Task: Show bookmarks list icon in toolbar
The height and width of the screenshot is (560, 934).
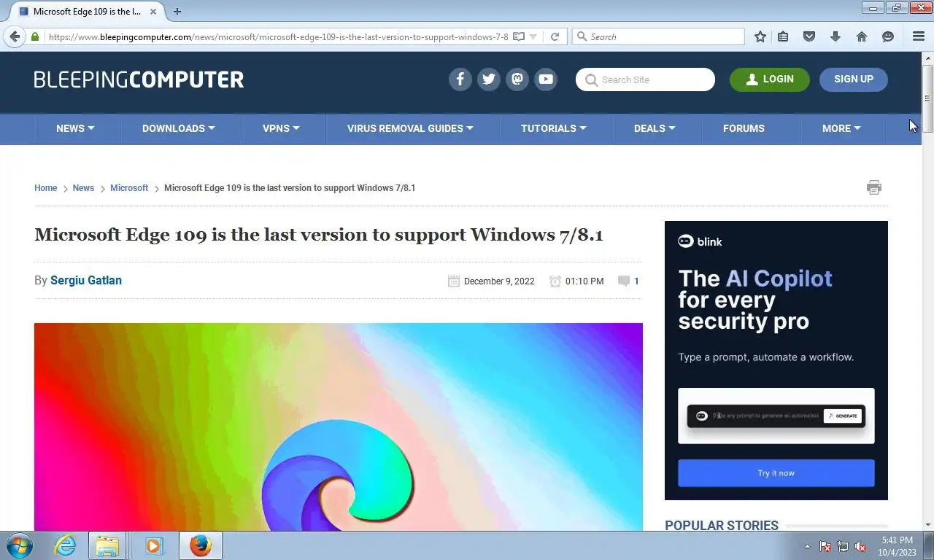Action: coord(783,36)
